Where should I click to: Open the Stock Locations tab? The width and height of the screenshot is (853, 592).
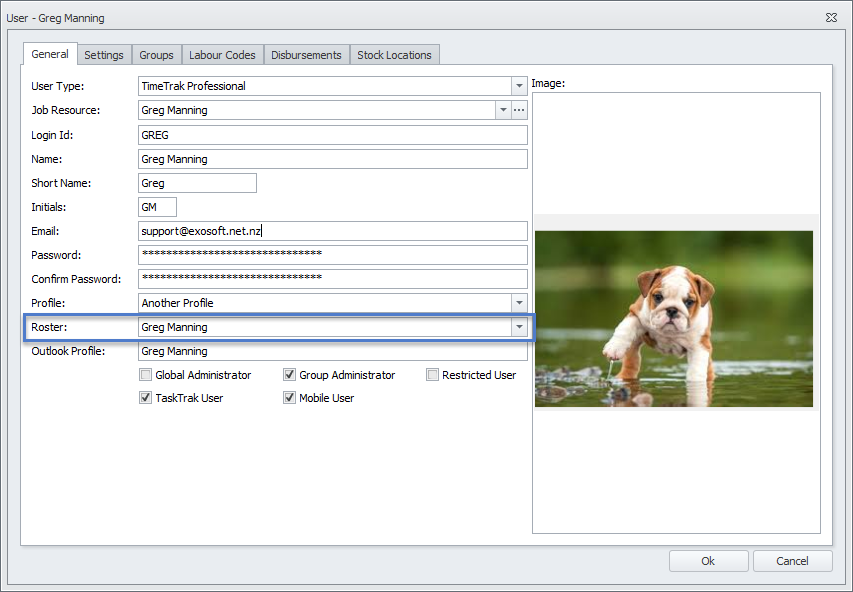pos(394,55)
